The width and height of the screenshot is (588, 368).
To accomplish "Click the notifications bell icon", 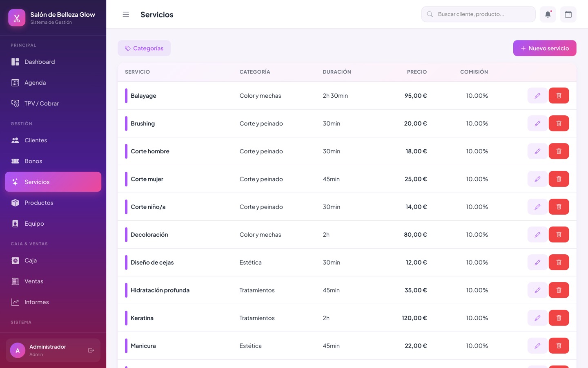I will 548,14.
